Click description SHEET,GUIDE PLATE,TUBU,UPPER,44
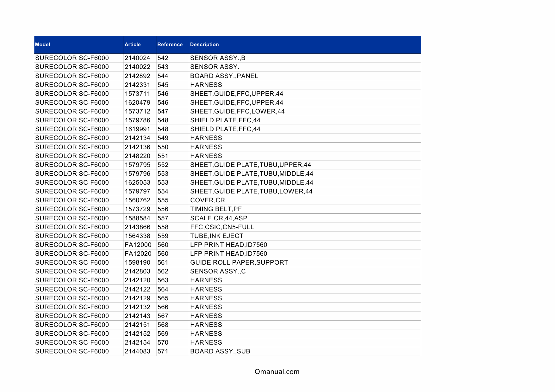 [x=251, y=165]
